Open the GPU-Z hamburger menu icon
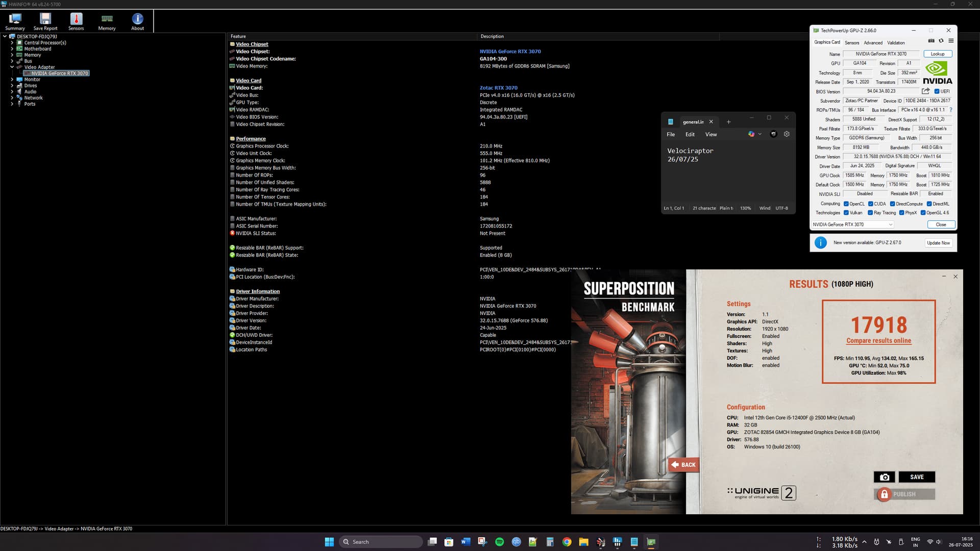Viewport: 980px width, 551px height. point(951,41)
